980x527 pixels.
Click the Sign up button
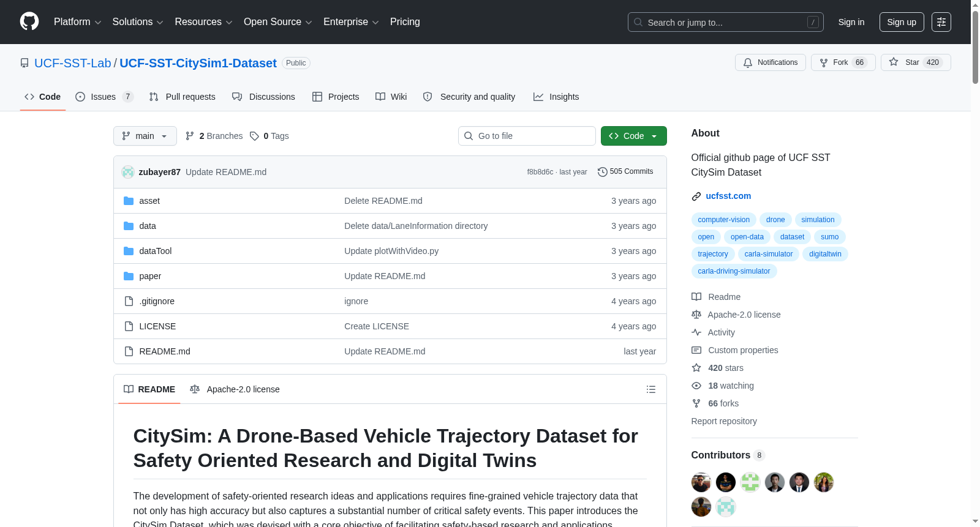[902, 22]
